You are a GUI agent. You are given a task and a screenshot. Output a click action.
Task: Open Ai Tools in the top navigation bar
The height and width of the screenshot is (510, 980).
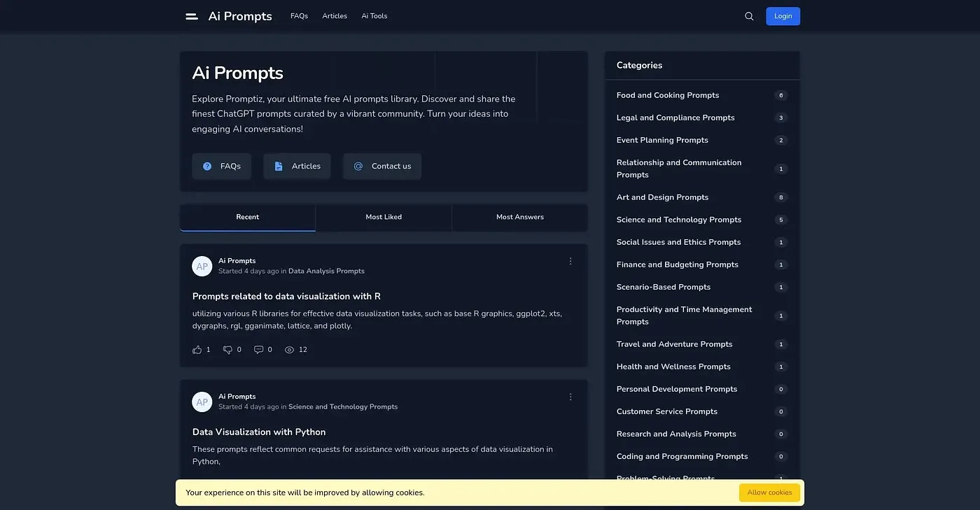tap(374, 16)
